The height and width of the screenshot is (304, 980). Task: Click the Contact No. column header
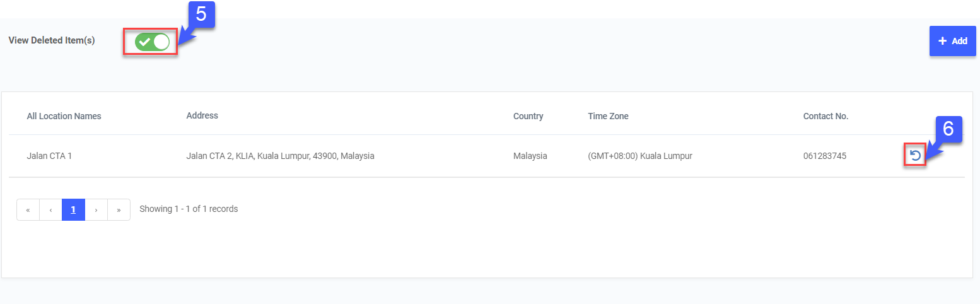[x=825, y=116]
